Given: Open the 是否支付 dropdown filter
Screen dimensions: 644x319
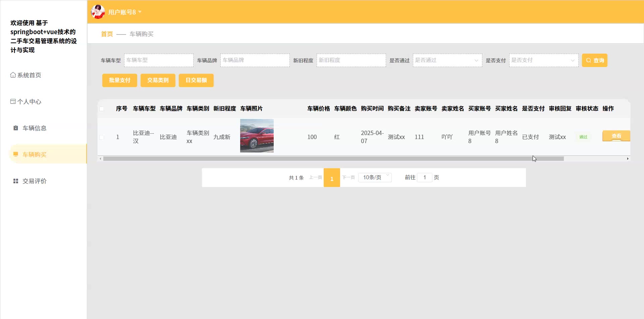Looking at the screenshot, I should click(543, 60).
